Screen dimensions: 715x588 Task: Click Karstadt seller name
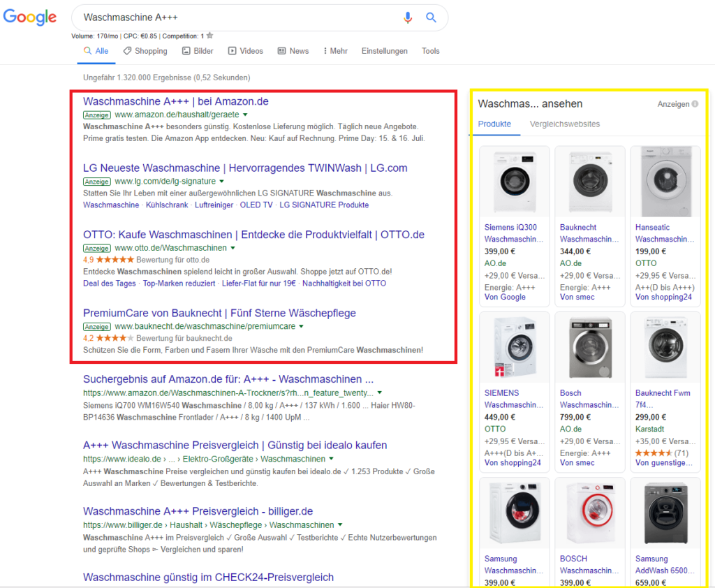coord(649,429)
